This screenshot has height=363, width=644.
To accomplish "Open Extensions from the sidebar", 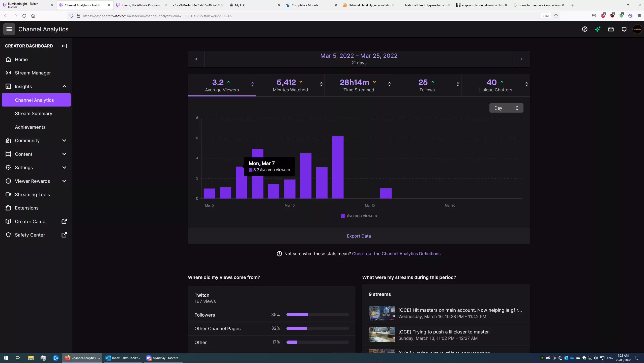I will point(26,208).
